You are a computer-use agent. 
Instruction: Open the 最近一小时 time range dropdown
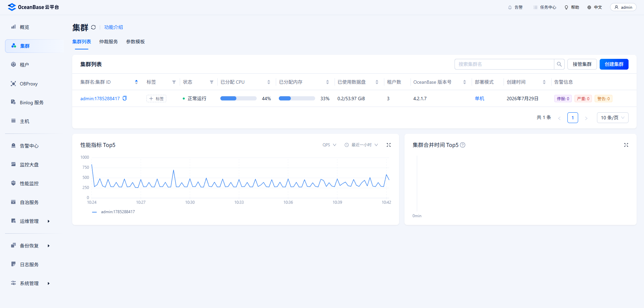tap(361, 145)
